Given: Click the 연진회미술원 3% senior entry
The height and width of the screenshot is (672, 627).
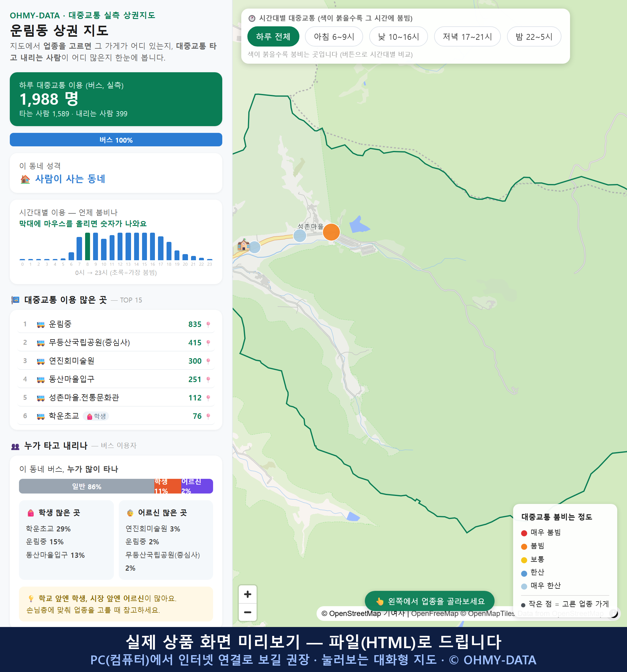Looking at the screenshot, I should [153, 529].
